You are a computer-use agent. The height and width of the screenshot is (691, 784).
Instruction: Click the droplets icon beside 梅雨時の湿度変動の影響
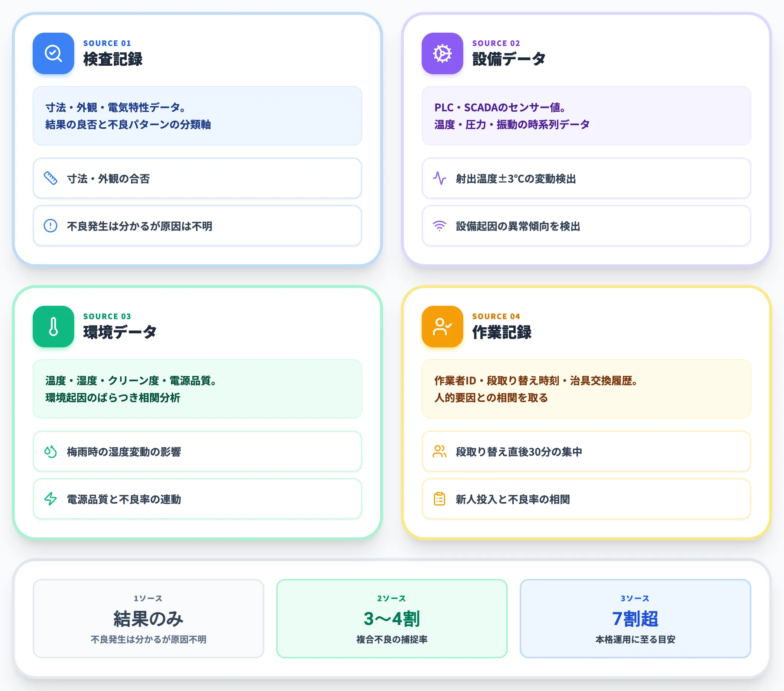click(50, 451)
